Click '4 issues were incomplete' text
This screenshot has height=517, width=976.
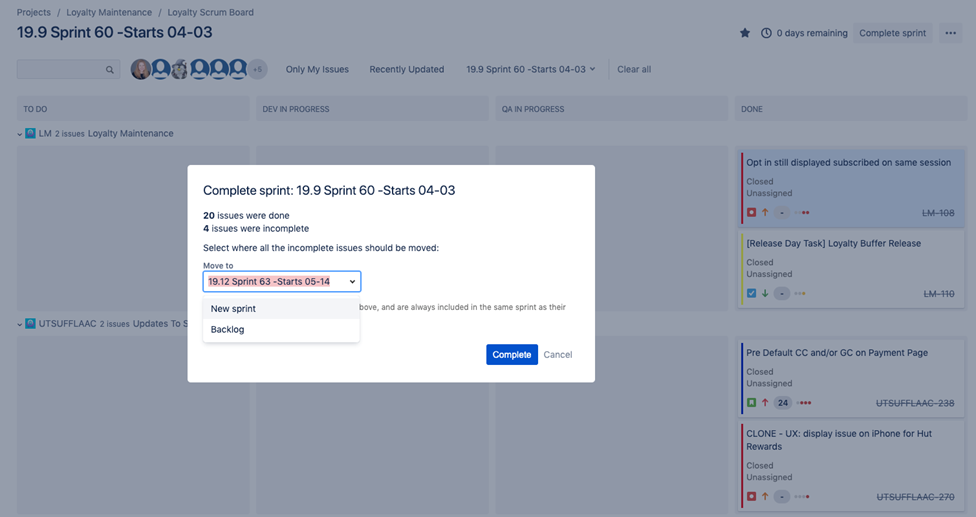(256, 228)
